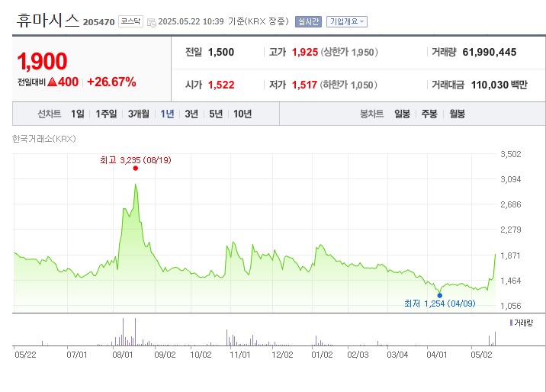Click the 전일 value 1,500
The height and width of the screenshot is (392, 546).
click(221, 52)
